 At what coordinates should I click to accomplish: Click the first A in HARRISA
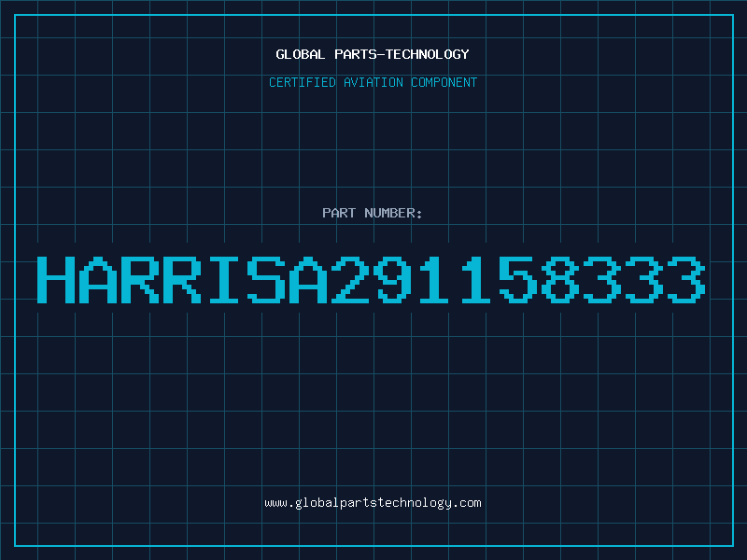98,279
